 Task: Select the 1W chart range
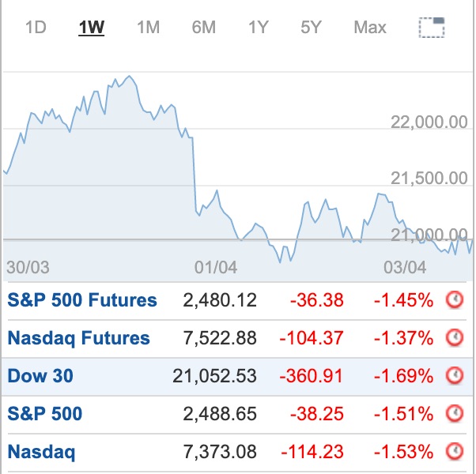pyautogui.click(x=92, y=28)
